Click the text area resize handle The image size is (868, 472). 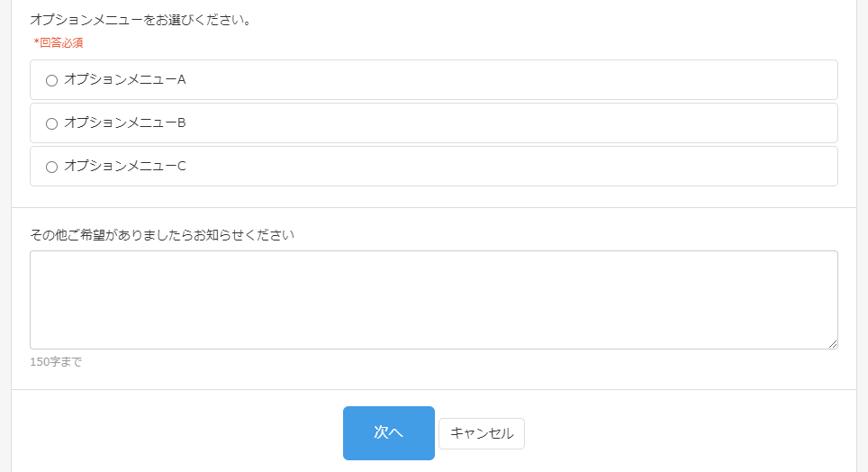point(833,344)
